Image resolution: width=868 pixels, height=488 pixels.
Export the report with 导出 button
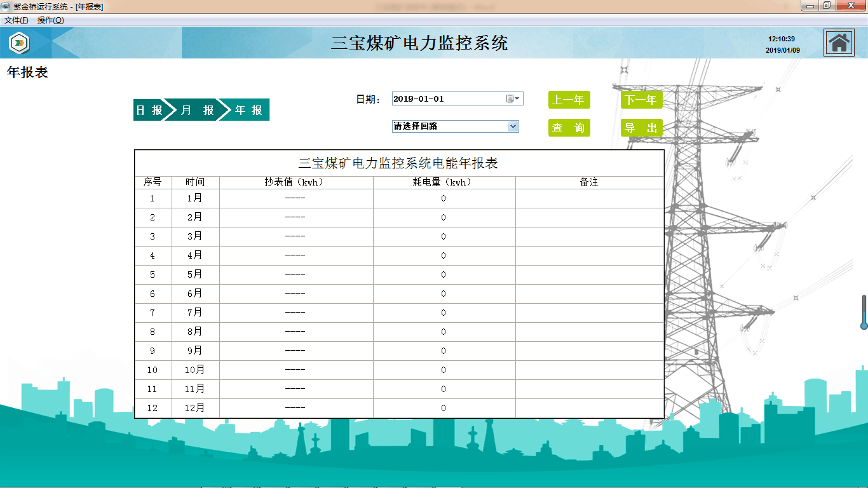(641, 128)
